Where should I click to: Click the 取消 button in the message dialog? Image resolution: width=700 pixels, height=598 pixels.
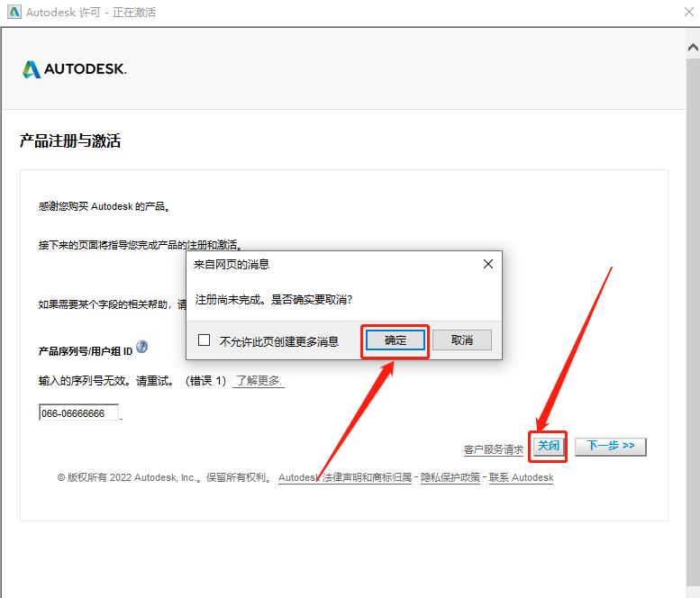tap(462, 340)
